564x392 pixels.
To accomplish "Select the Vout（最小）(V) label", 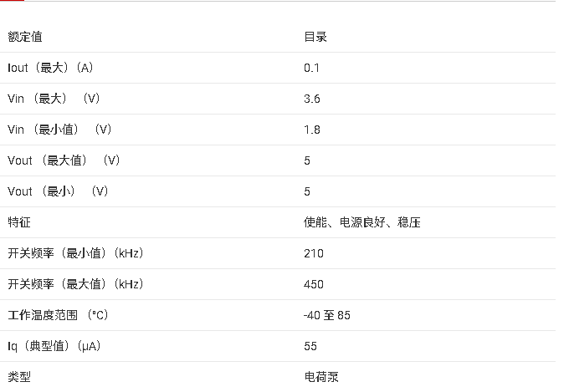I will coord(58,191).
